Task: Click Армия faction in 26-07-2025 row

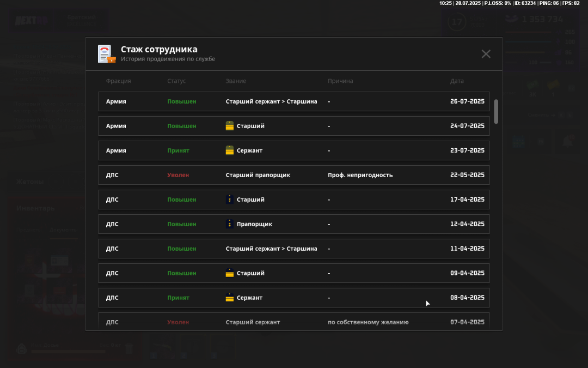Action: [116, 101]
